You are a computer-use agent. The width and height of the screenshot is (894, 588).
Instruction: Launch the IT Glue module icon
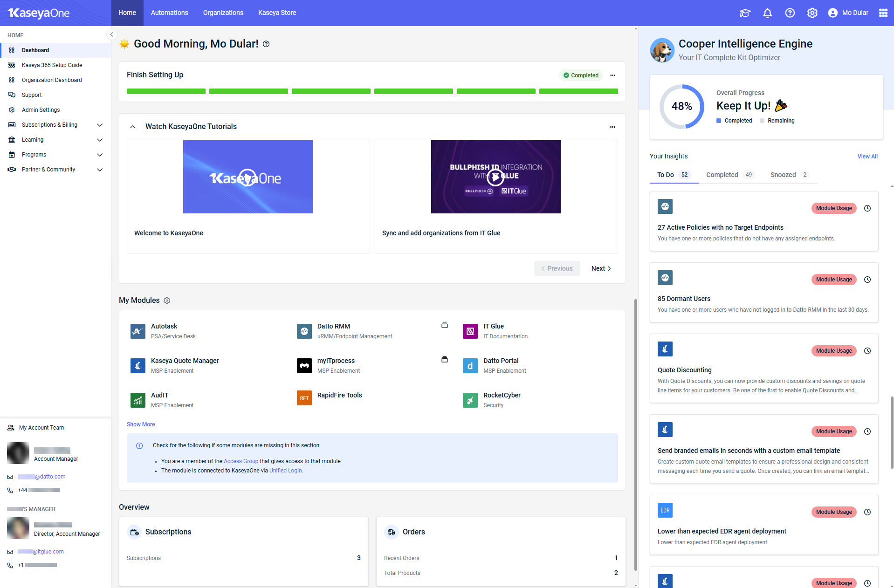470,331
